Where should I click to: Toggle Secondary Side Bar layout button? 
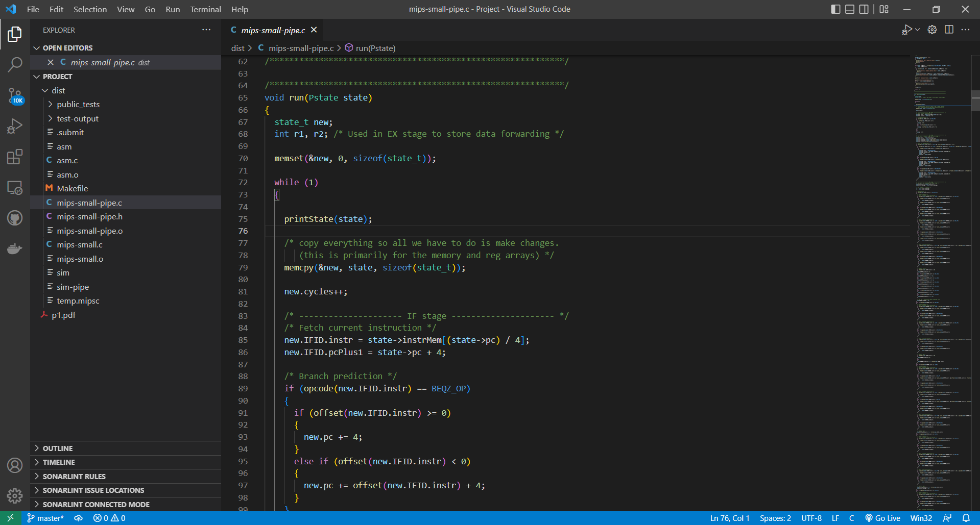(864, 9)
